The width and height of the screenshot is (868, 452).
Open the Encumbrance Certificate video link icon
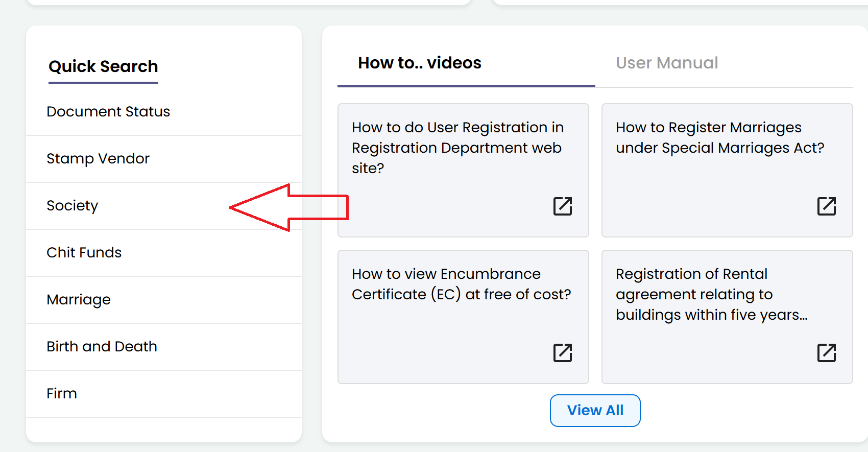pyautogui.click(x=562, y=352)
